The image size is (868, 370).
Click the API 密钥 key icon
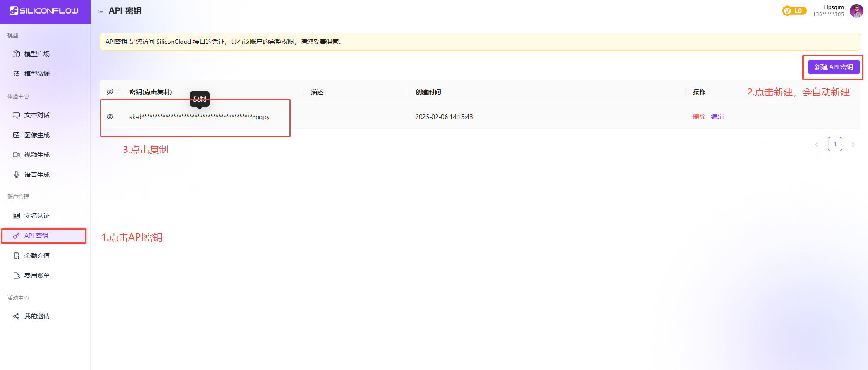click(x=16, y=236)
